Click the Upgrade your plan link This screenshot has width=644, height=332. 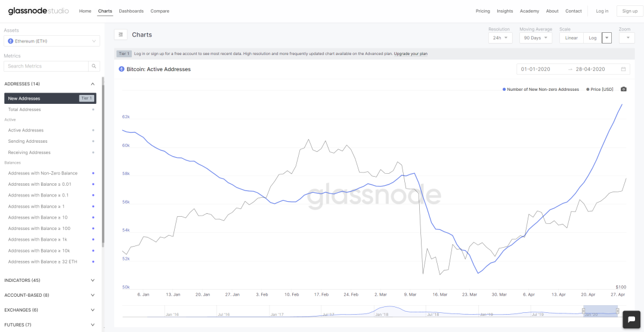pyautogui.click(x=411, y=54)
